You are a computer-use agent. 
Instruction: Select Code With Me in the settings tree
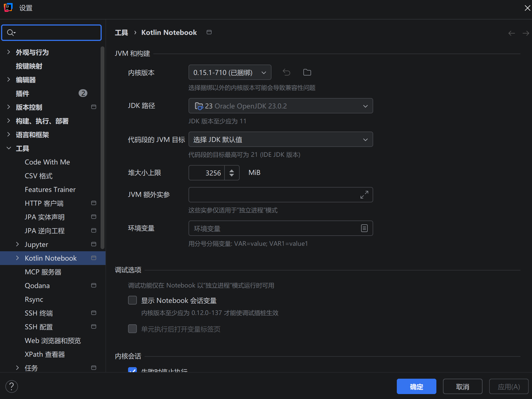47,162
